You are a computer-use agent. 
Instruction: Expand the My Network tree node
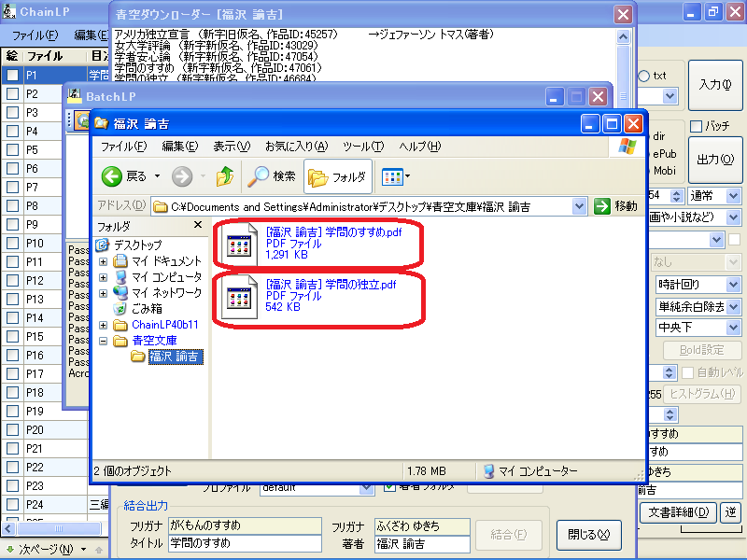(x=103, y=293)
